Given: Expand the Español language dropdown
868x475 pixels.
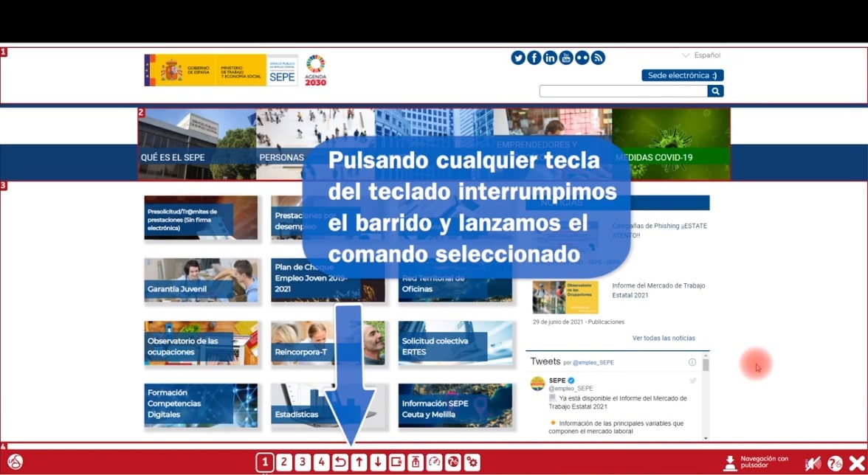Looking at the screenshot, I should 701,55.
